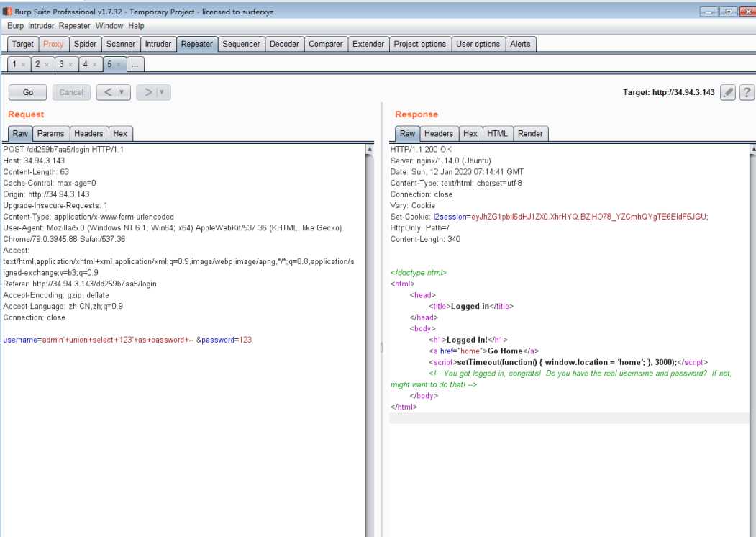Switch to the Decoder tab
Viewport: 756px width, 537px height.
click(284, 44)
